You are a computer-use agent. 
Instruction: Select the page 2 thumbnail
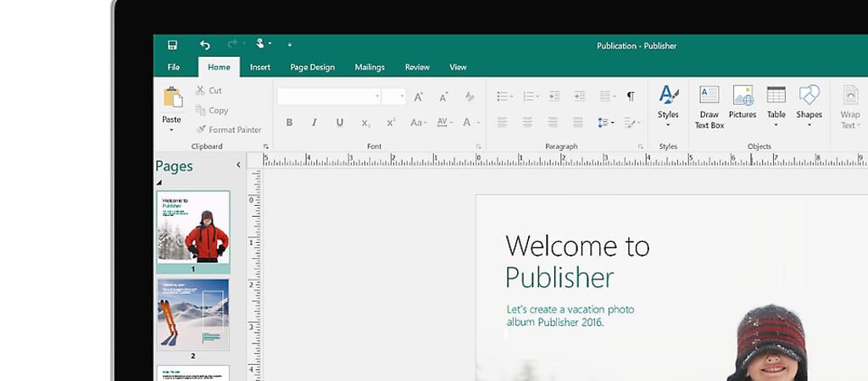[x=192, y=314]
